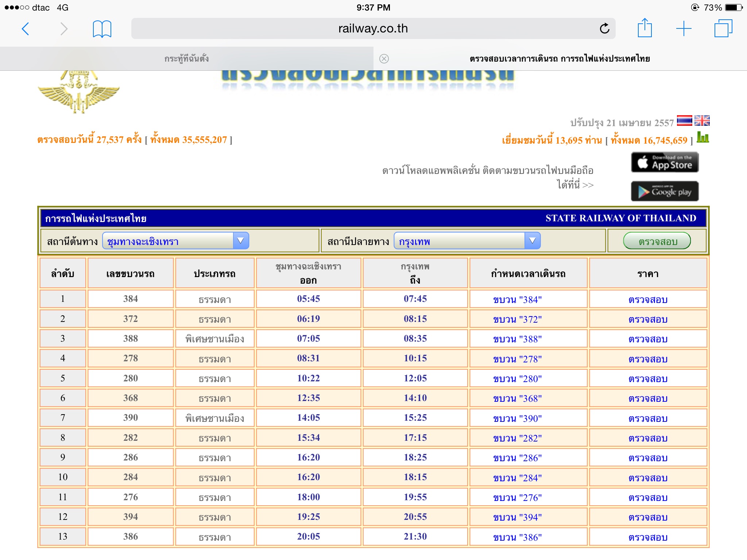Viewport: 747px width, 560px height.
Task: Close the current tab with the X icon
Action: [x=384, y=59]
